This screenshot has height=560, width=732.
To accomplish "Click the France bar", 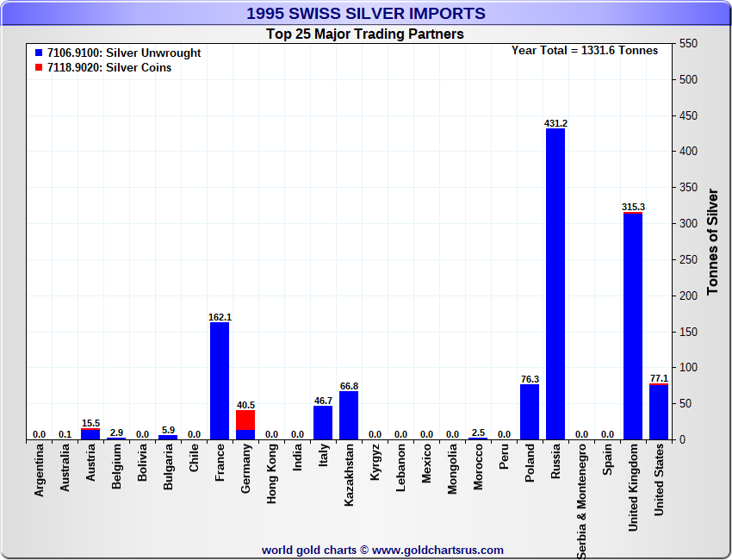I will [x=220, y=381].
